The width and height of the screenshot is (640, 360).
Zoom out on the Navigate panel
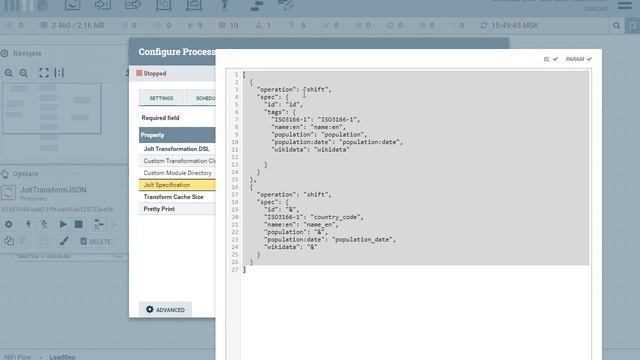click(24, 73)
